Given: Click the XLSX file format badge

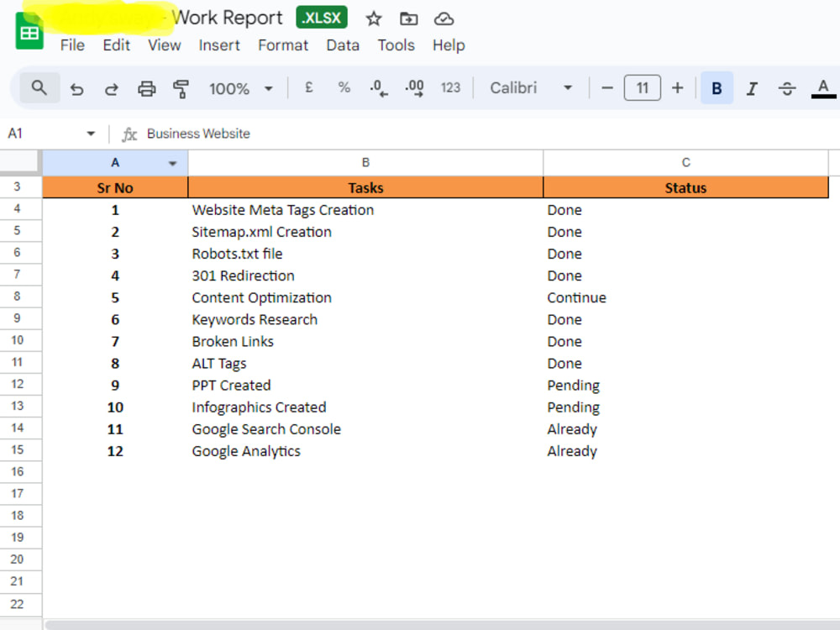Looking at the screenshot, I should (x=322, y=18).
